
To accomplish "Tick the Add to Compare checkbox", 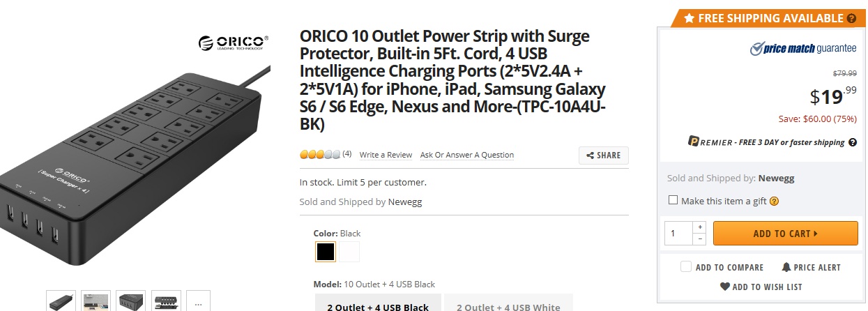I will pos(686,267).
